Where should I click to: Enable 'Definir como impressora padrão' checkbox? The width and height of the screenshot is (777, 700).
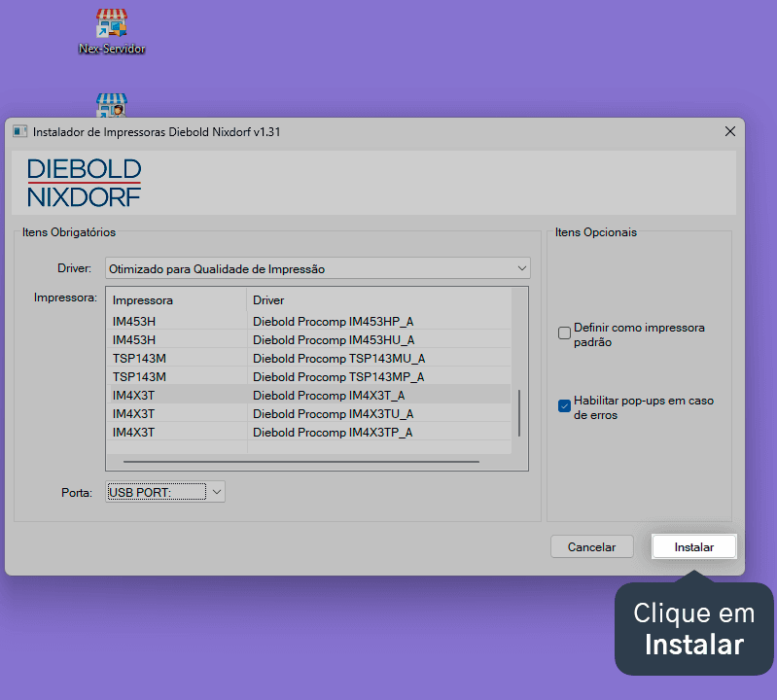click(564, 332)
